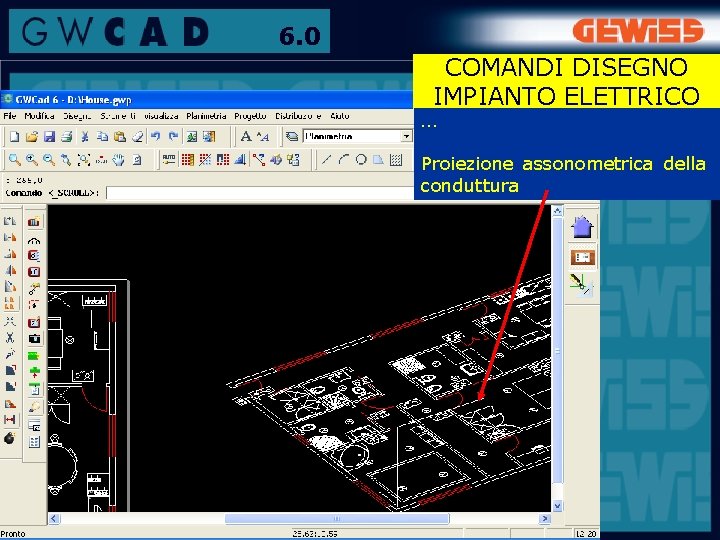The image size is (720, 540).
Task: Click the mirror tool in left toolbar
Action: coord(10,270)
